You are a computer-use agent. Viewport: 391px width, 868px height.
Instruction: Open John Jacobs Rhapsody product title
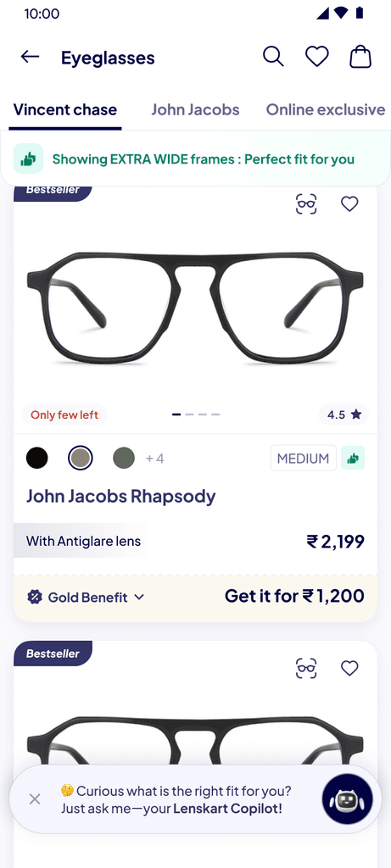coord(120,496)
